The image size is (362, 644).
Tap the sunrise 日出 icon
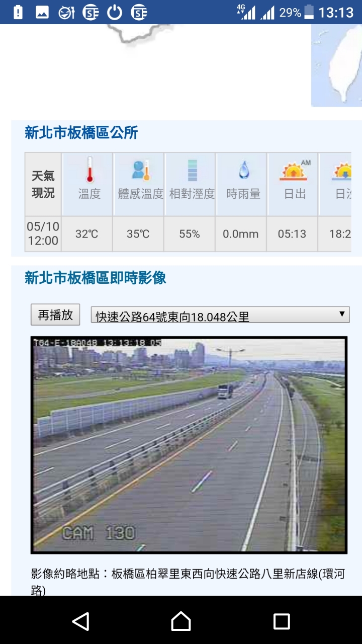295,170
